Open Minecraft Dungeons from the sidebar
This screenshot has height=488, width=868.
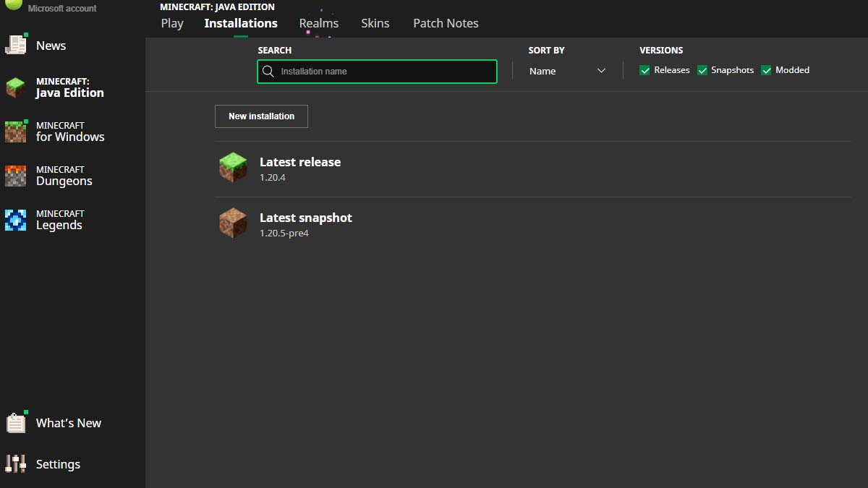65,175
